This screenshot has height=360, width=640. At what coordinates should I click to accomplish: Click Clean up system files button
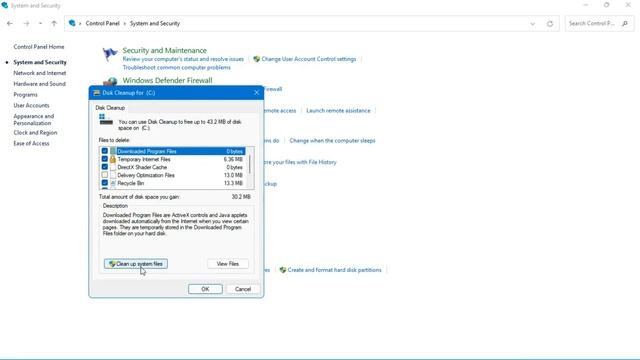136,264
